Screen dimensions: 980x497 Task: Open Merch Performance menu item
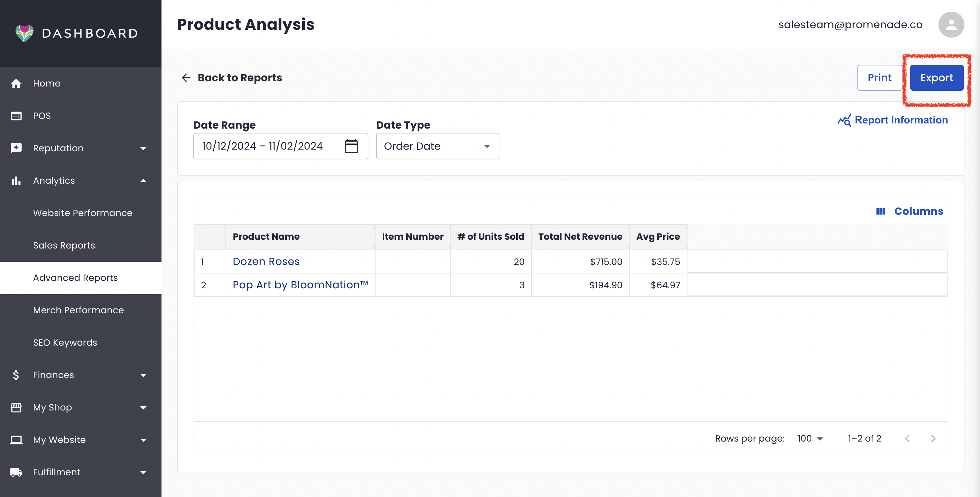coord(81,310)
